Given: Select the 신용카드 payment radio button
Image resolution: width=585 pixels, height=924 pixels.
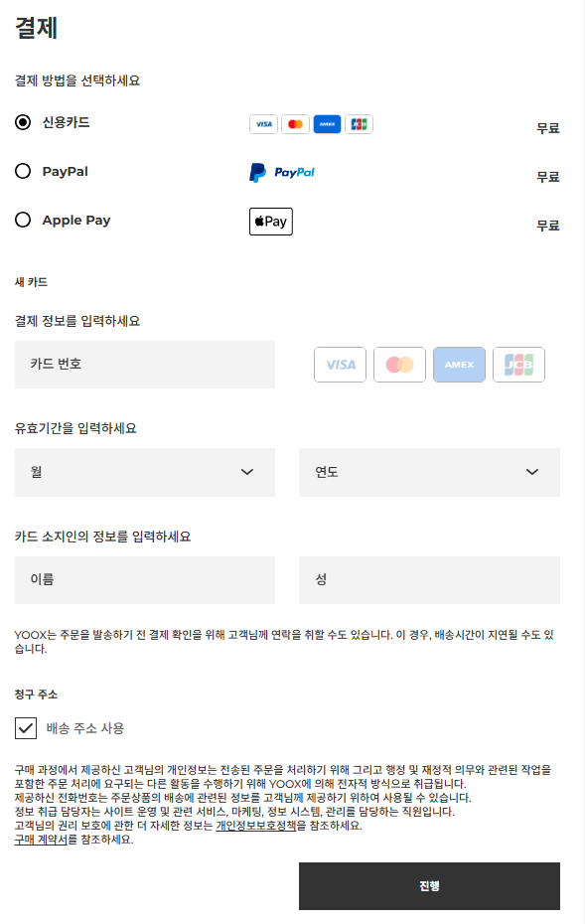Looking at the screenshot, I should pyautogui.click(x=22, y=123).
